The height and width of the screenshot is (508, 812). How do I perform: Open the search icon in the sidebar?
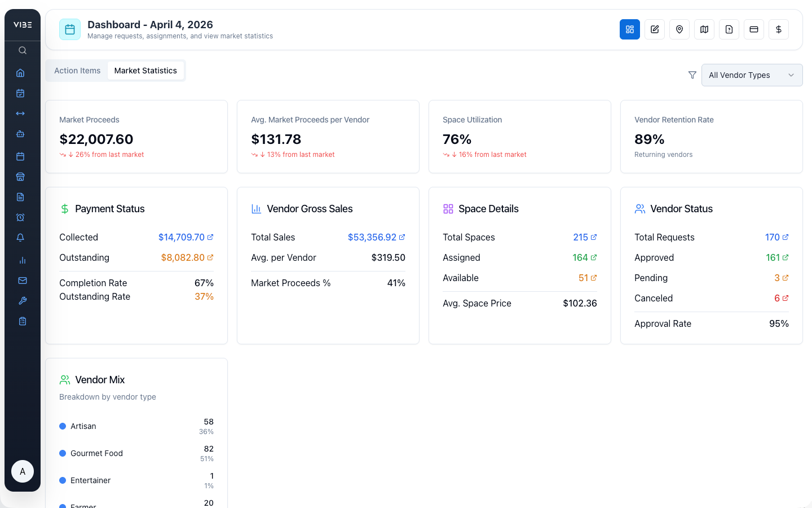(x=22, y=50)
